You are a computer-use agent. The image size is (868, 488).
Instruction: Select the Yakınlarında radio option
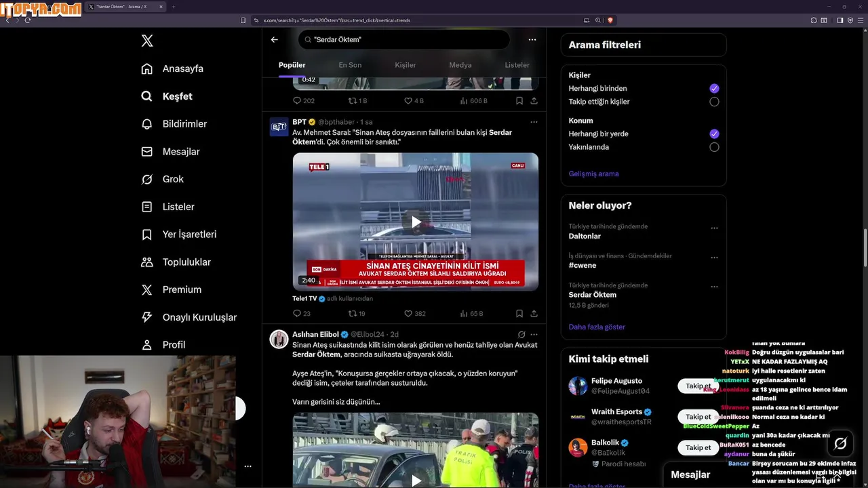[714, 147]
